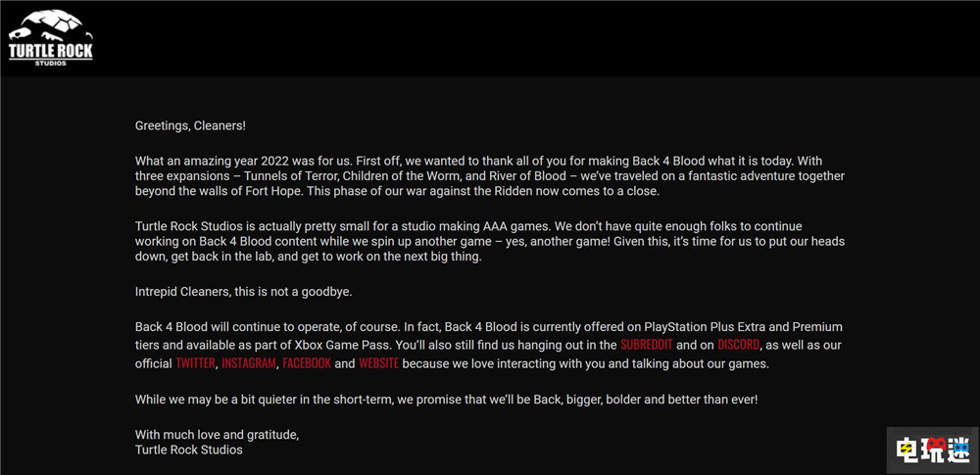
Task: Open the SUBREDDIT link
Action: [x=646, y=346]
